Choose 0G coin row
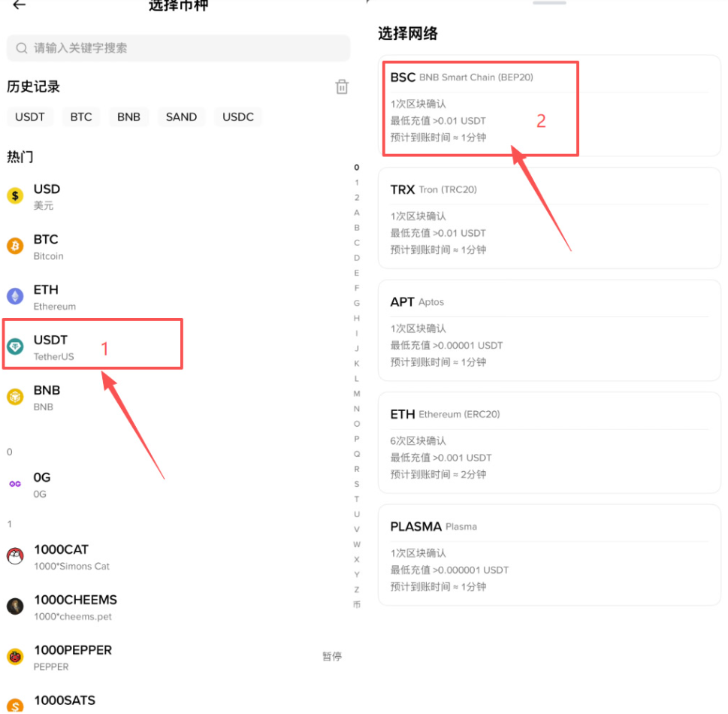This screenshot has width=728, height=714. (x=174, y=485)
